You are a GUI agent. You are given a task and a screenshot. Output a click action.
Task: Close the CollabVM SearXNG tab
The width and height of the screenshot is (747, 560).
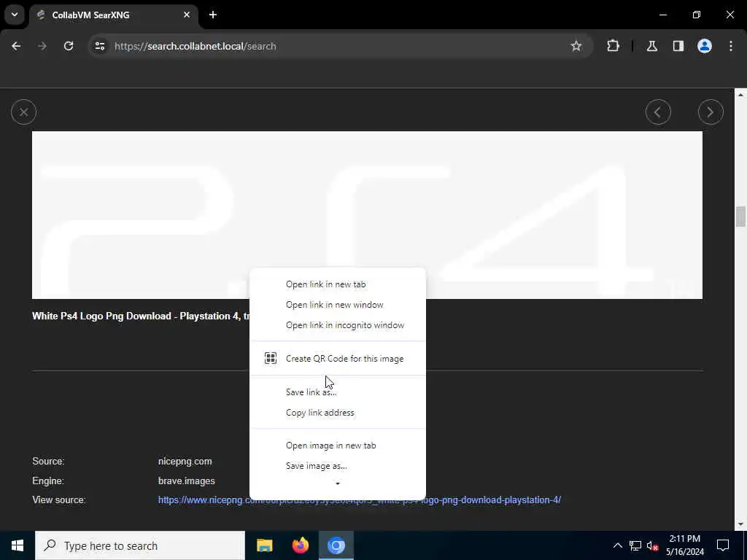click(187, 15)
